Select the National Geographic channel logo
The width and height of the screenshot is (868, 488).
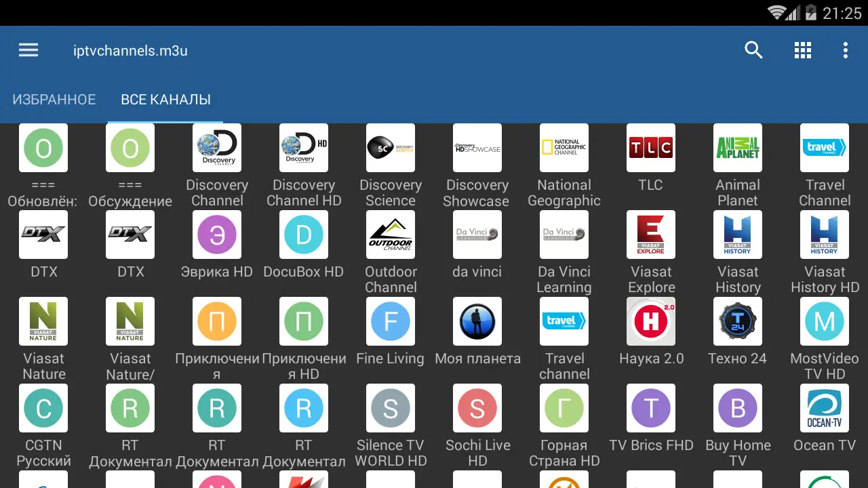(564, 148)
